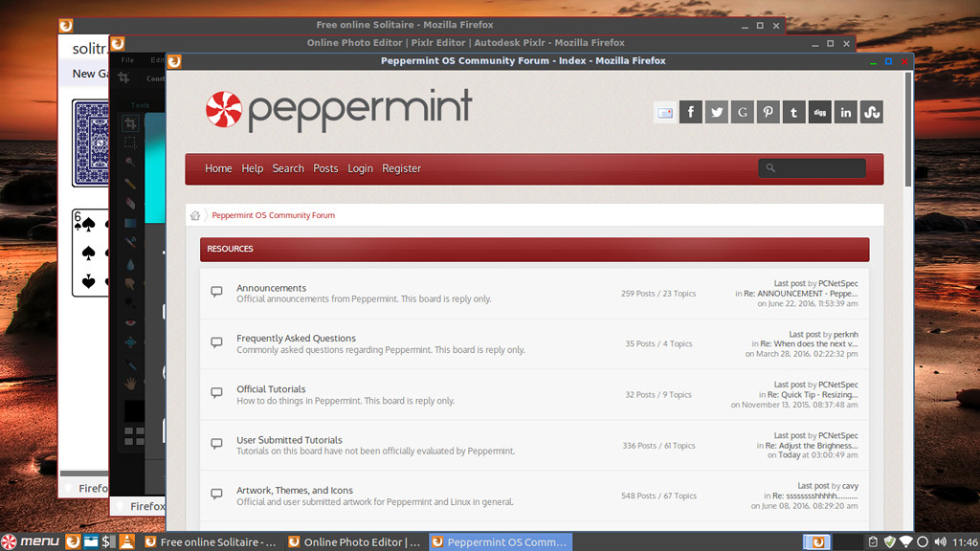Select the Peppermint OS Comm... taskbar entry
The image size is (980, 551).
501,541
